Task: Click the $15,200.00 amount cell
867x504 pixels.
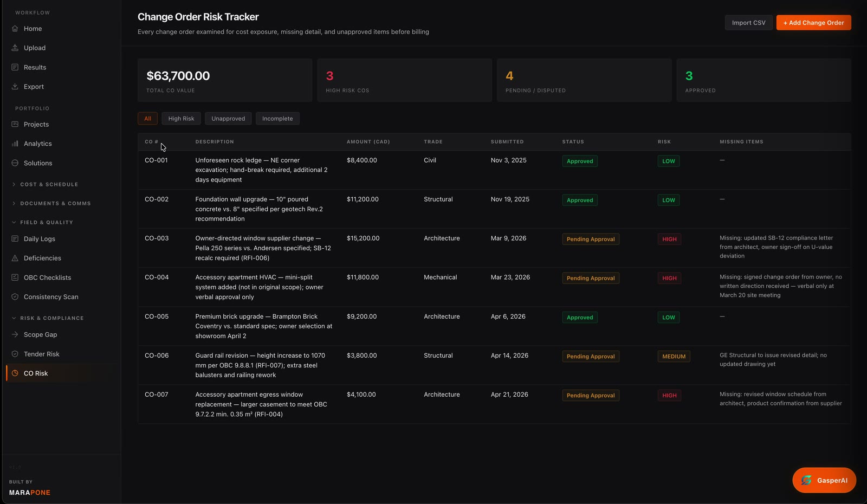Action: pyautogui.click(x=363, y=238)
